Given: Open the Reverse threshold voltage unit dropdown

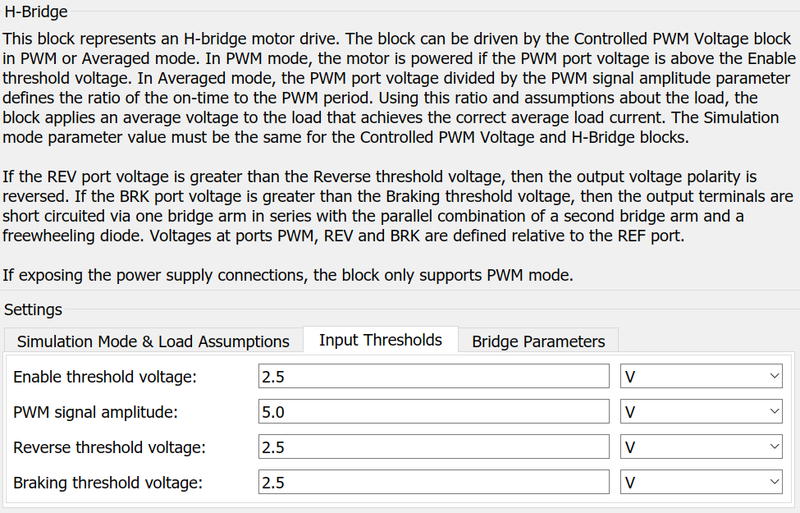Looking at the screenshot, I should point(701,447).
